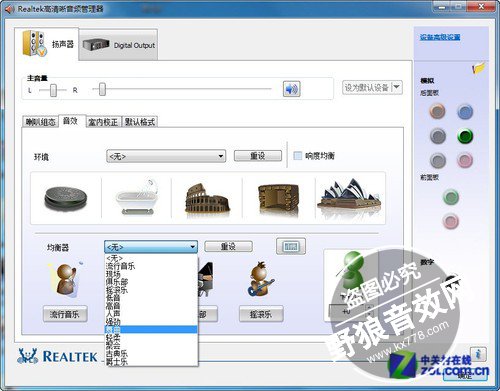This screenshot has width=500, height=391.
Task: Select 古典乐 in the equalizer list
Action: 151,353
